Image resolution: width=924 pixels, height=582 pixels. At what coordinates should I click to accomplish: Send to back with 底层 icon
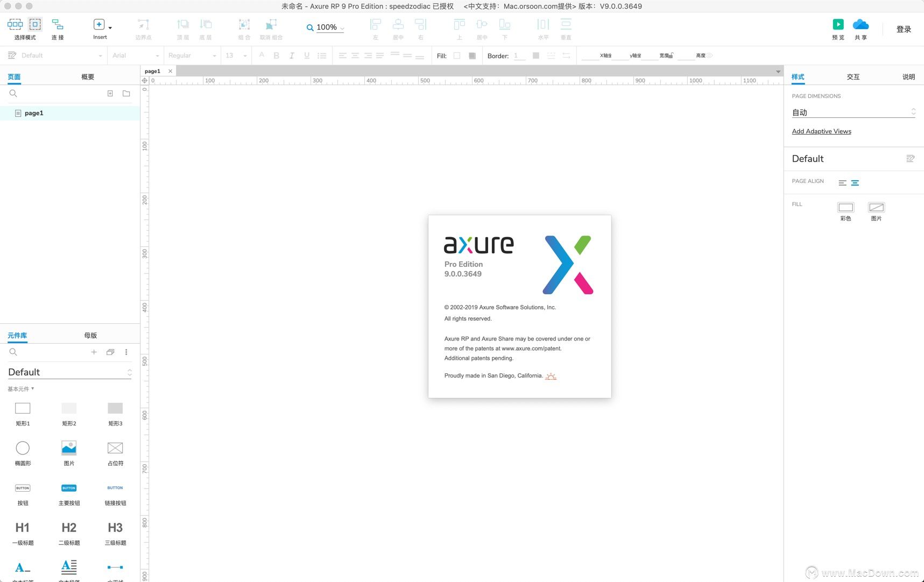click(x=206, y=24)
